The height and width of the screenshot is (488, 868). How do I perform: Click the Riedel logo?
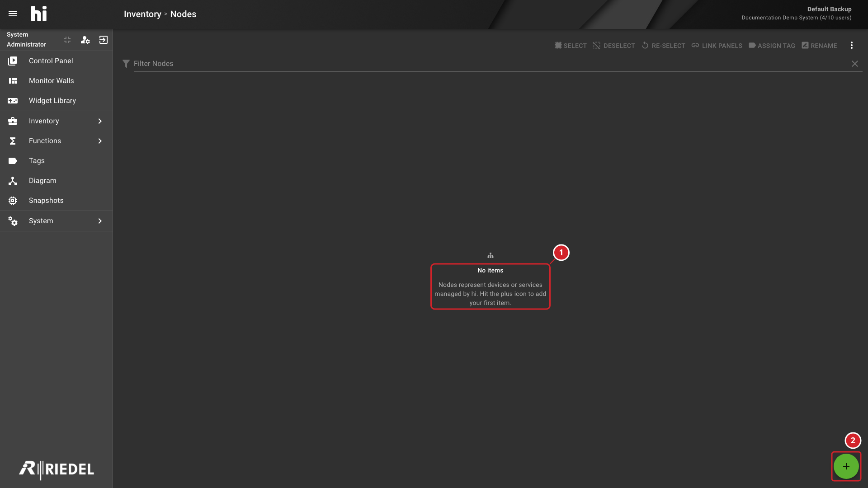point(57,469)
